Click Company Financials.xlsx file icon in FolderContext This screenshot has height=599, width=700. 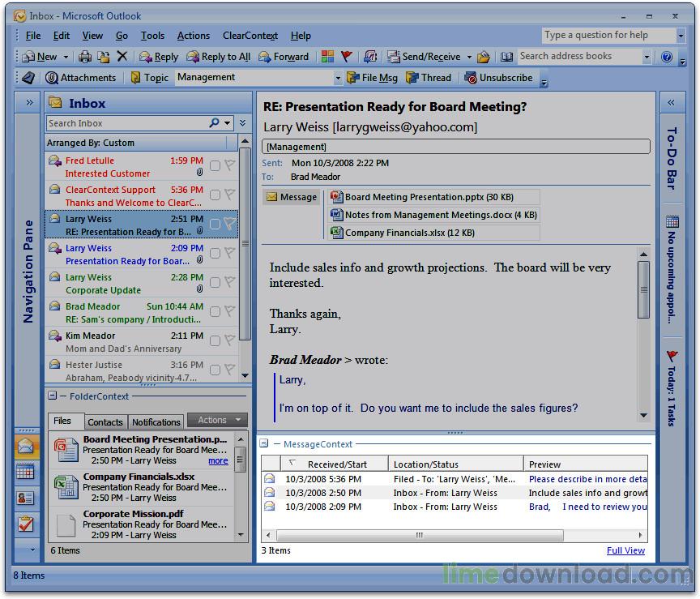[x=66, y=487]
